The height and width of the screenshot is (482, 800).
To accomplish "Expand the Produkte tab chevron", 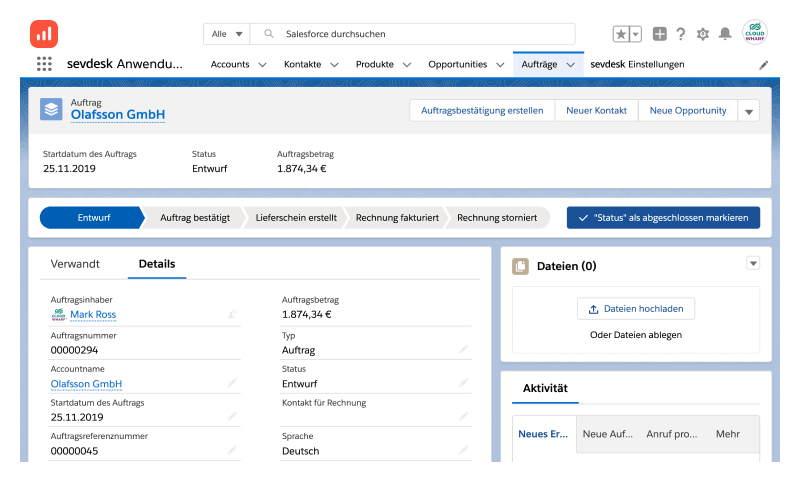I will click(x=407, y=65).
